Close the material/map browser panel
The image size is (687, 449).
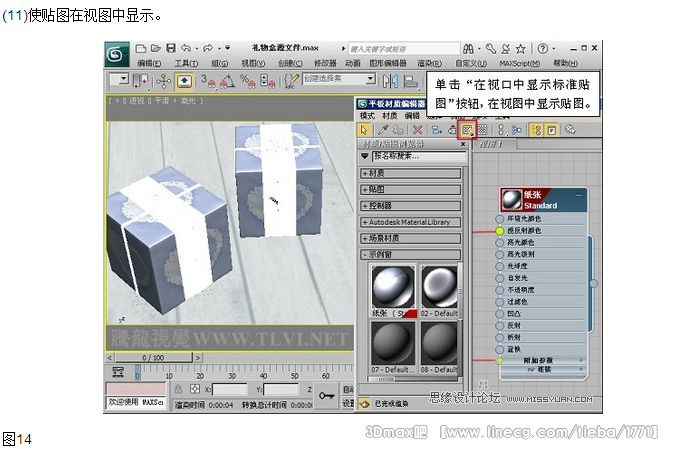point(463,144)
